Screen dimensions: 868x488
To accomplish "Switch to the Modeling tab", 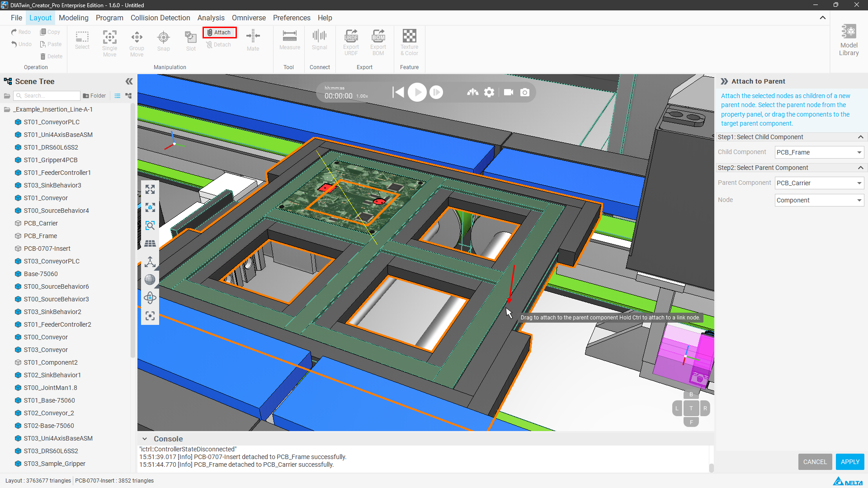I will coord(74,18).
